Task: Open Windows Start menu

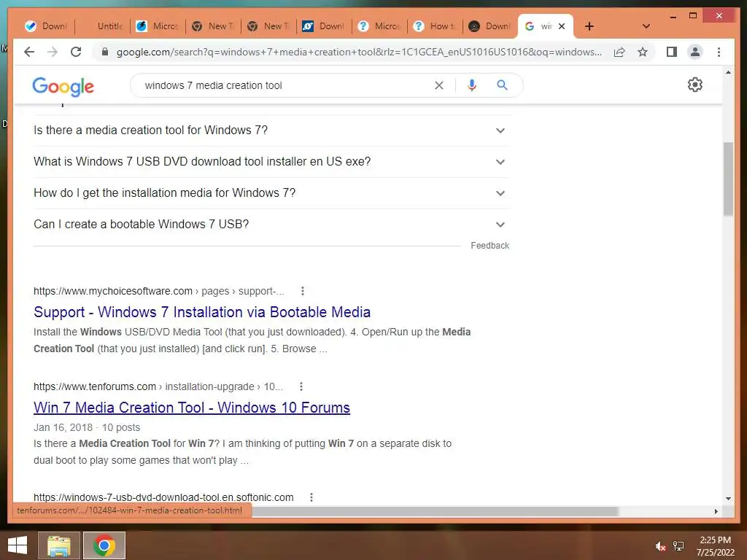Action: tap(18, 545)
